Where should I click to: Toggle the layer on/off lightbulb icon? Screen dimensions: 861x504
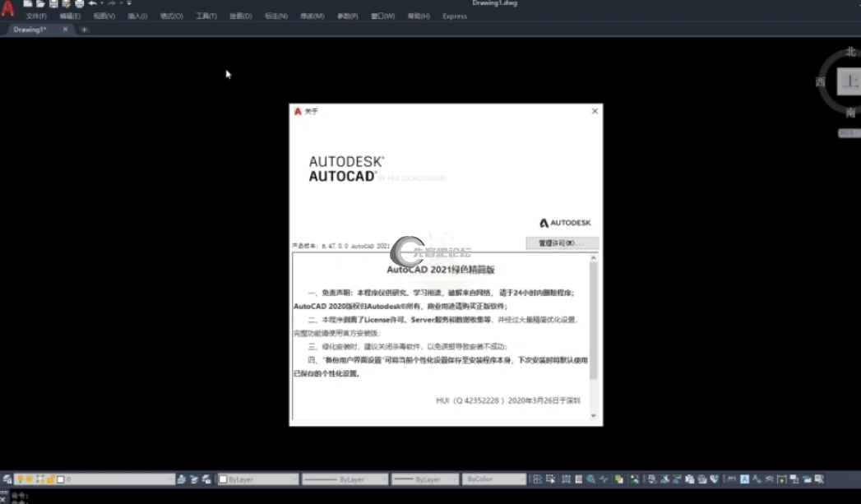coord(21,479)
